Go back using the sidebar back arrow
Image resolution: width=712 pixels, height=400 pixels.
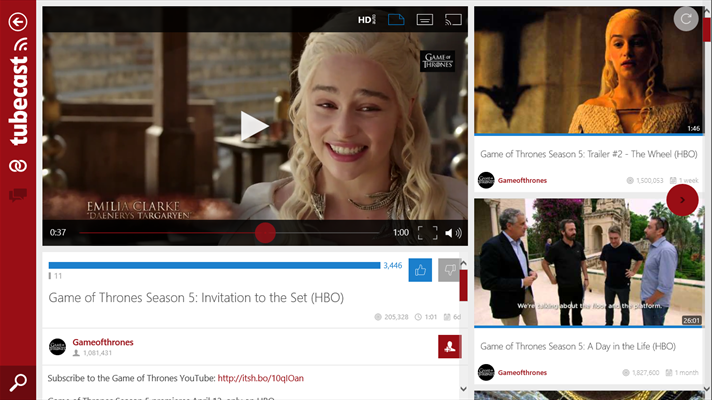18,22
